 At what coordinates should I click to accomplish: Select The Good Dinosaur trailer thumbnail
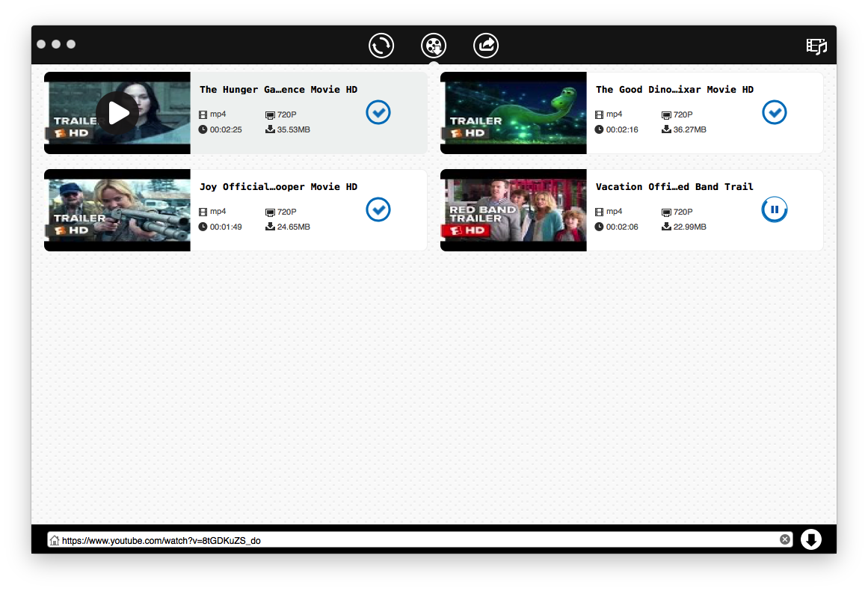tap(513, 113)
